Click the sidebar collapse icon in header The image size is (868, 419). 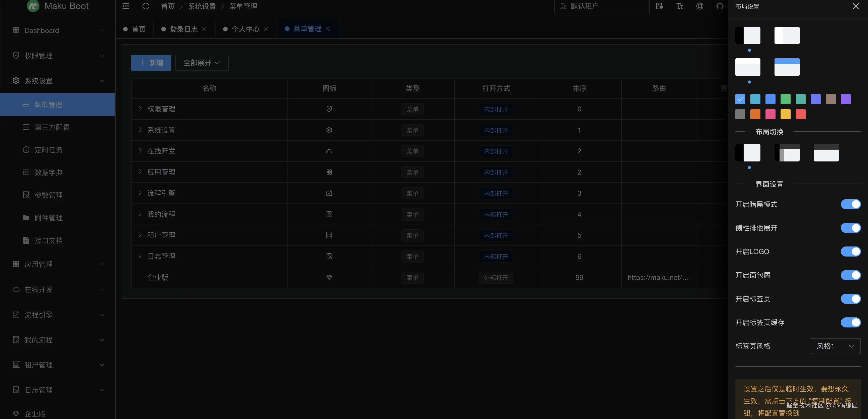pyautogui.click(x=125, y=6)
